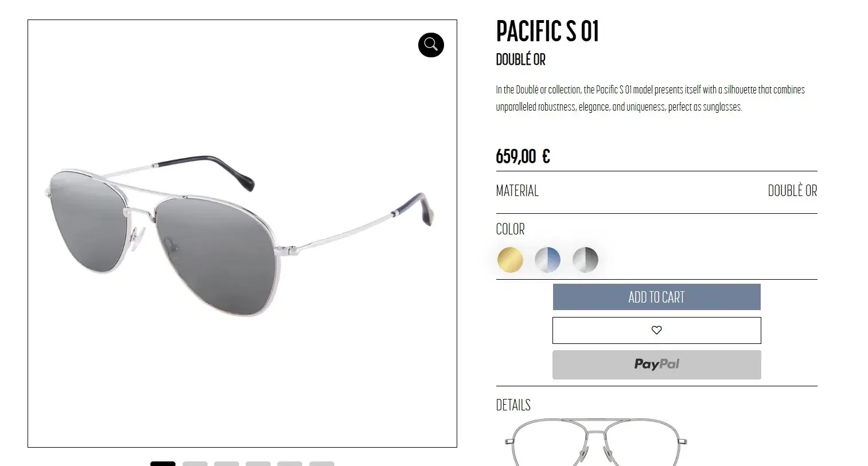
Task: Select the first active carousel indicator
Action: click(x=163, y=463)
